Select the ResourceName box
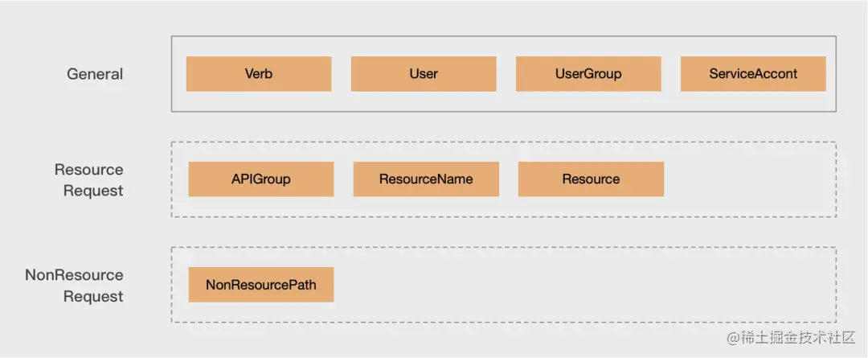868x358 pixels. (426, 179)
